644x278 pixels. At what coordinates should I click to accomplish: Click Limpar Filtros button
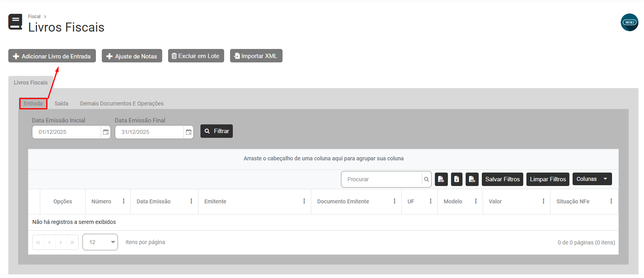tap(548, 179)
